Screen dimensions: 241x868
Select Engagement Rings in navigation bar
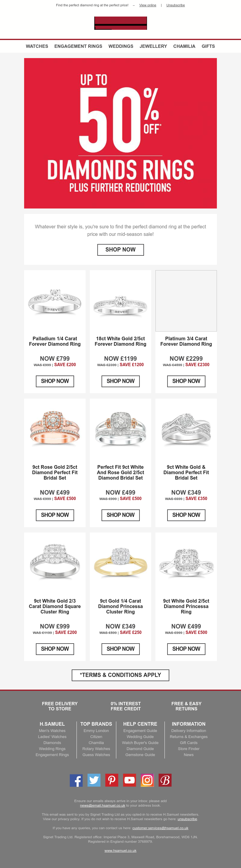(x=78, y=46)
